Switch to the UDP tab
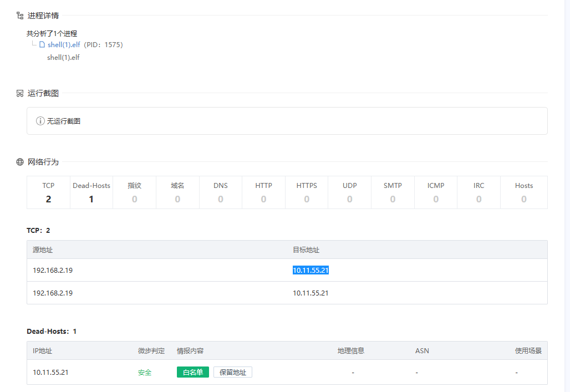The height and width of the screenshot is (392, 570). click(349, 192)
